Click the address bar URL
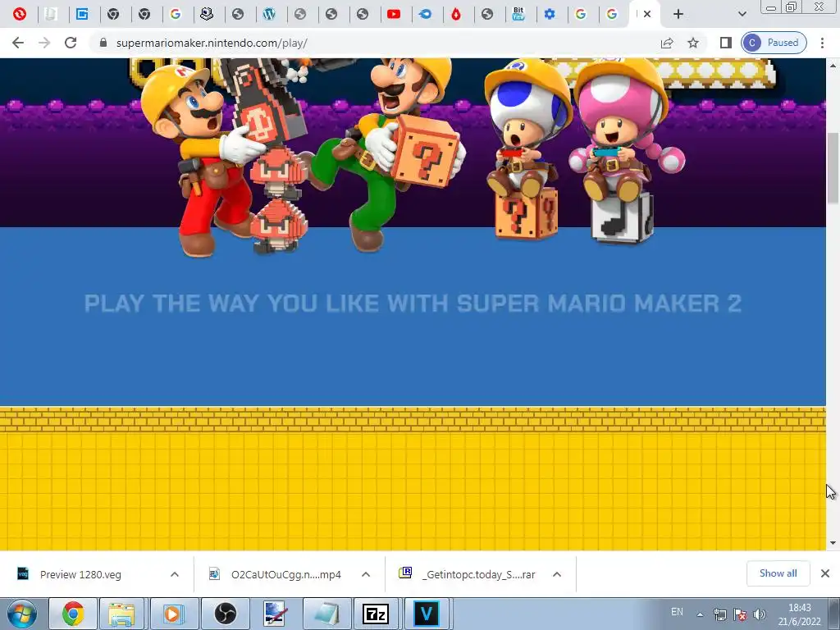The height and width of the screenshot is (630, 840). [x=212, y=43]
